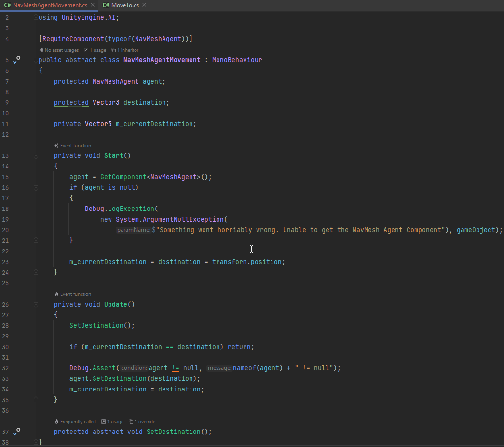Close the NavMeshAgentMovement.cs tab

[93, 5]
